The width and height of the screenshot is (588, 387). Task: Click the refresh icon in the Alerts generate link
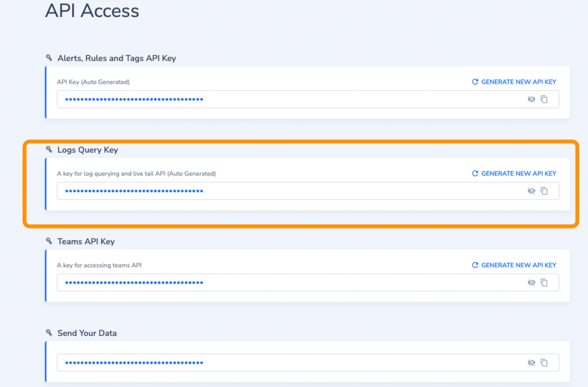475,82
